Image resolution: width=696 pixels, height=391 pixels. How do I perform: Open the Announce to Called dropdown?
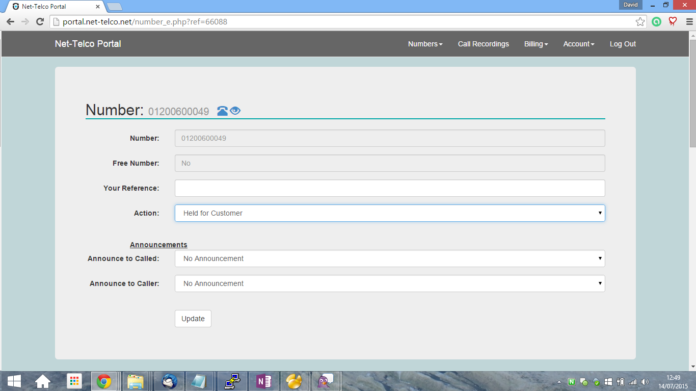tap(389, 258)
